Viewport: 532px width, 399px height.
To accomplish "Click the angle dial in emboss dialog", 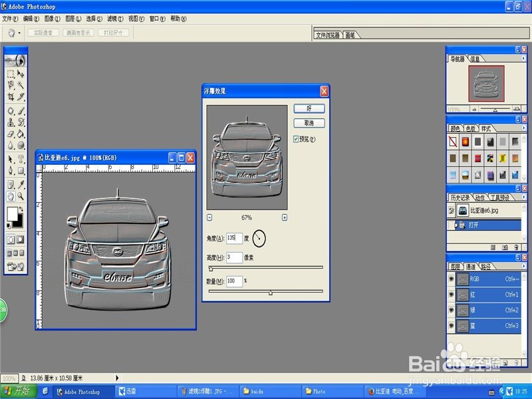I will 259,239.
